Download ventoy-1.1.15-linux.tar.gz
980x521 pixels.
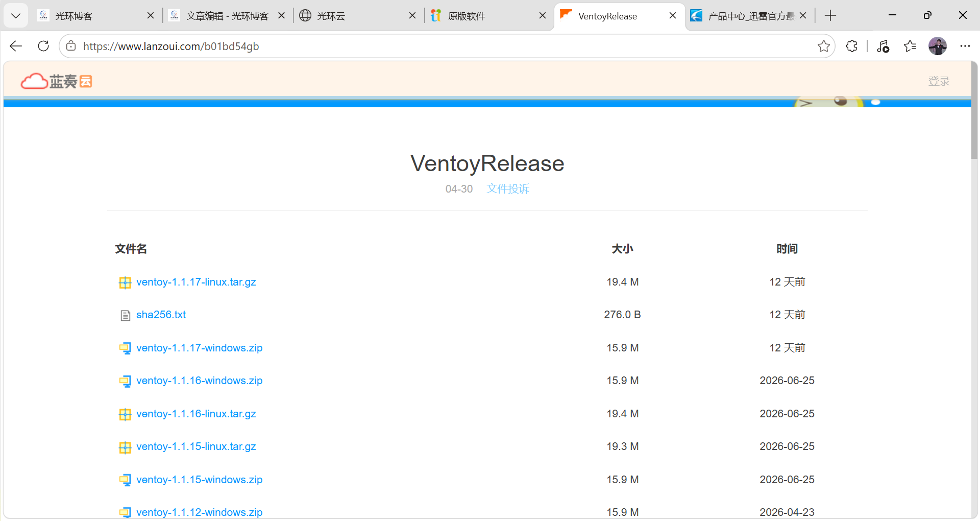pos(196,446)
